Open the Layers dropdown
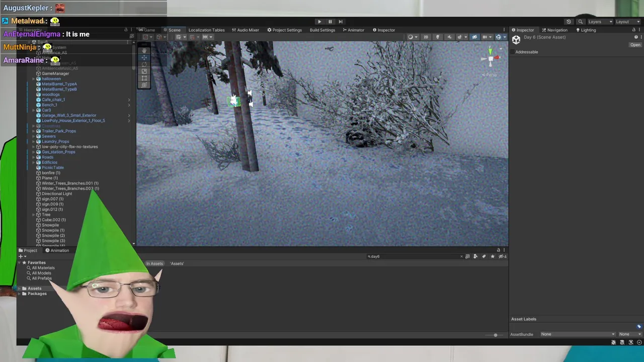This screenshot has height=362, width=644. (600, 22)
